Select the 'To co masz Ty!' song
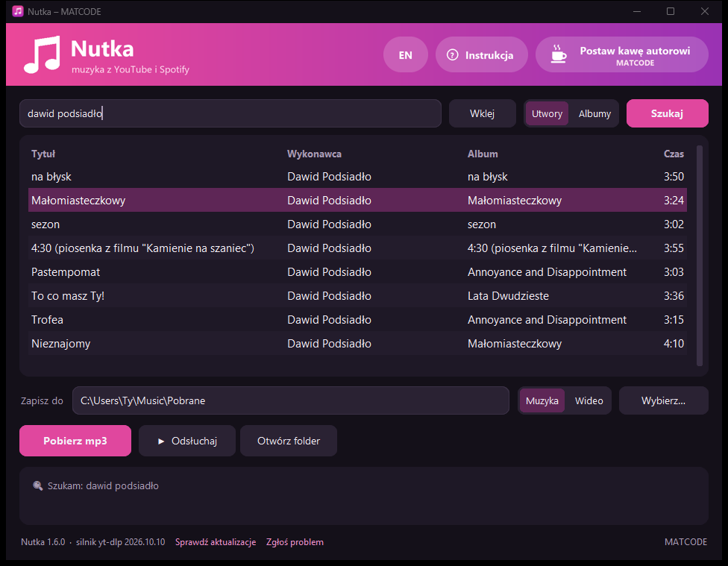The image size is (728, 566). [357, 296]
